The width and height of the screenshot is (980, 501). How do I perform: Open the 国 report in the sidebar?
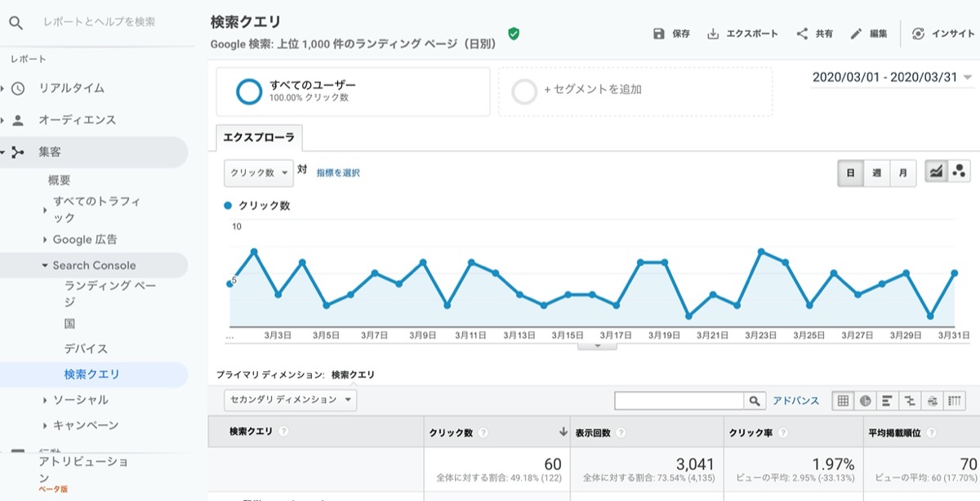(x=70, y=324)
